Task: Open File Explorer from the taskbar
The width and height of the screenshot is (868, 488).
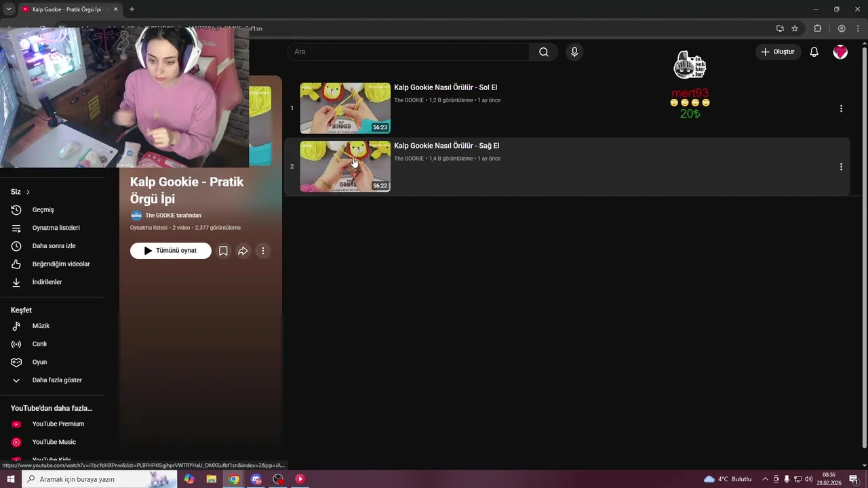Action: point(212,479)
